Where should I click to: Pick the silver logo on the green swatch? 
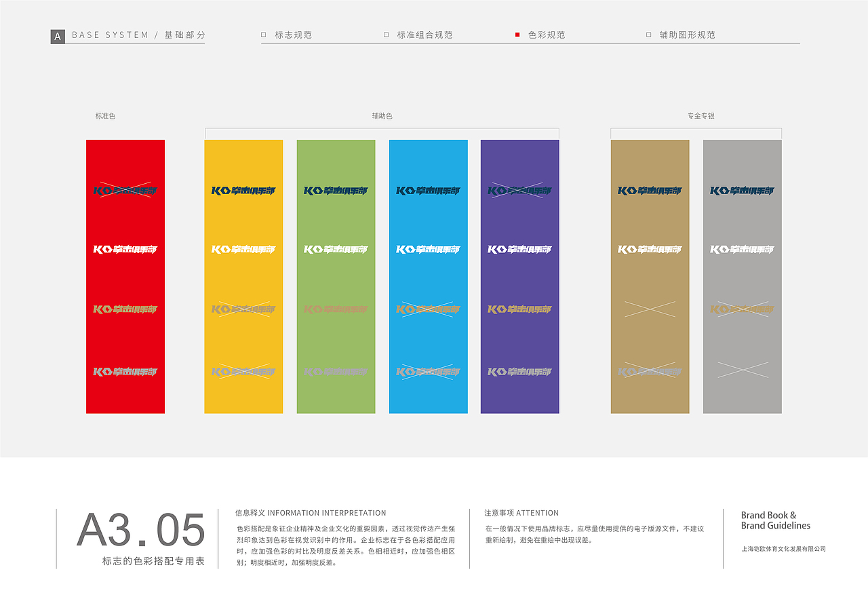click(336, 372)
